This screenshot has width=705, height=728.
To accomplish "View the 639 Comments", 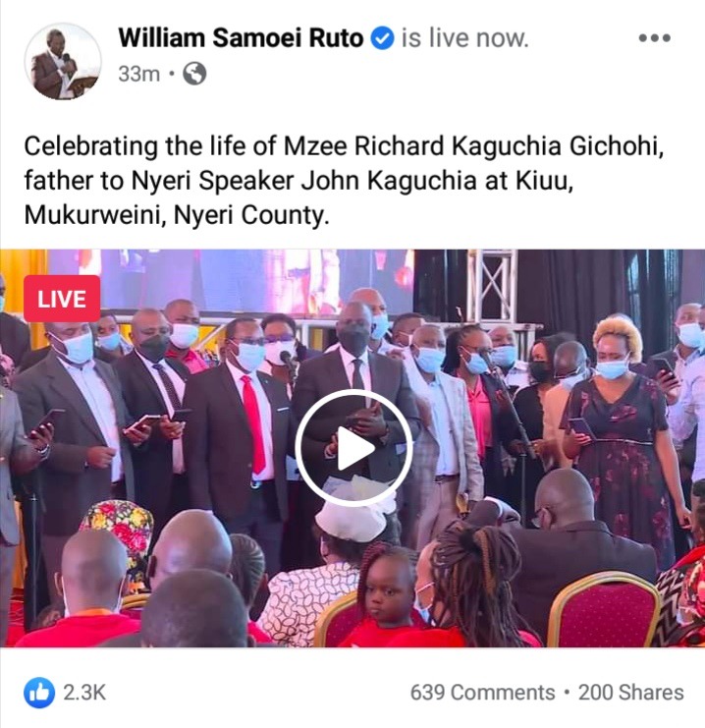I will click(x=483, y=693).
